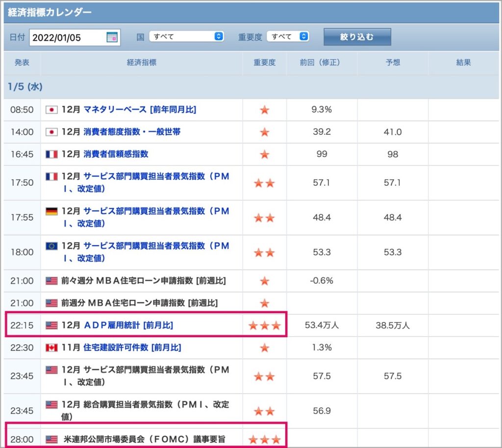Click the Japan flag beside 消費者態度指数
The width and height of the screenshot is (502, 448).
[51, 132]
